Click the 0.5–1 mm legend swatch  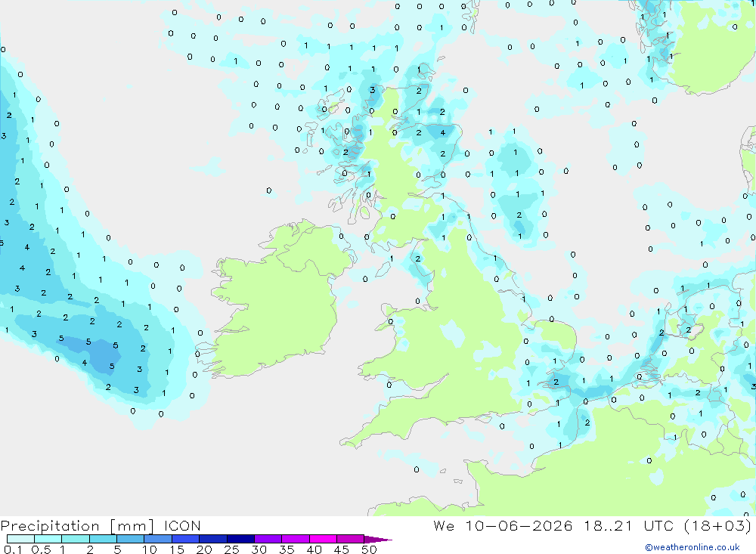pyautogui.click(x=48, y=539)
